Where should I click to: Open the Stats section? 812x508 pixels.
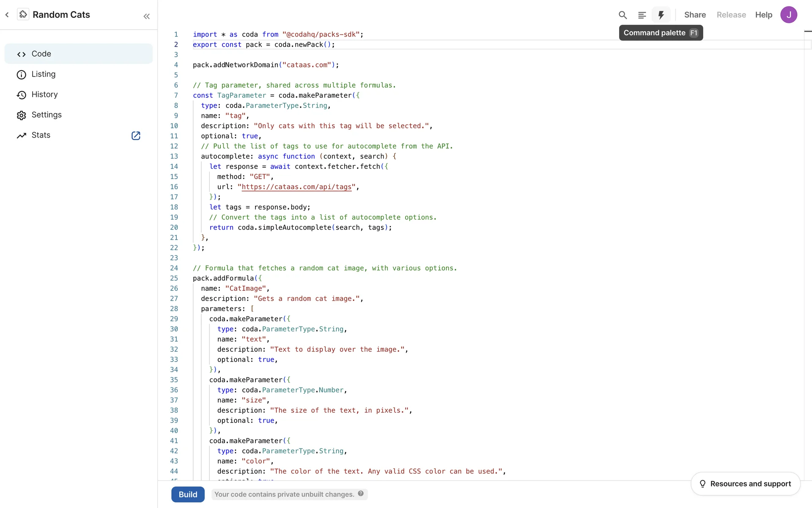pyautogui.click(x=41, y=135)
